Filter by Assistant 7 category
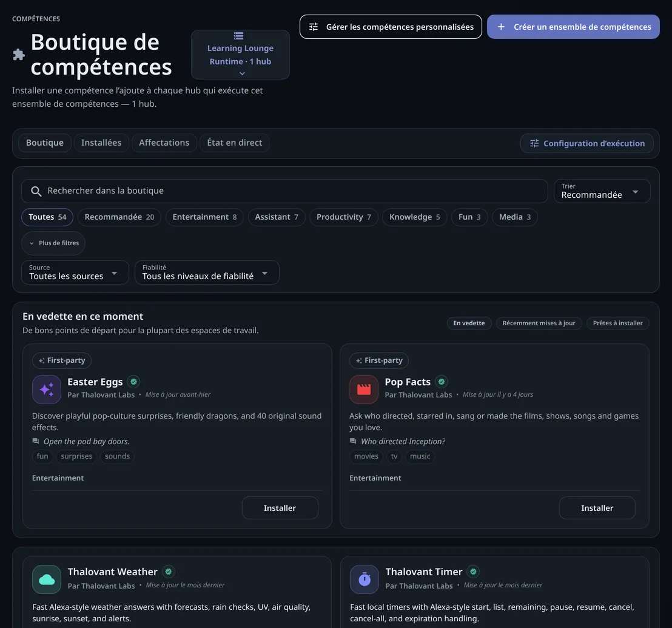Image resolution: width=672 pixels, height=628 pixels. pyautogui.click(x=277, y=217)
